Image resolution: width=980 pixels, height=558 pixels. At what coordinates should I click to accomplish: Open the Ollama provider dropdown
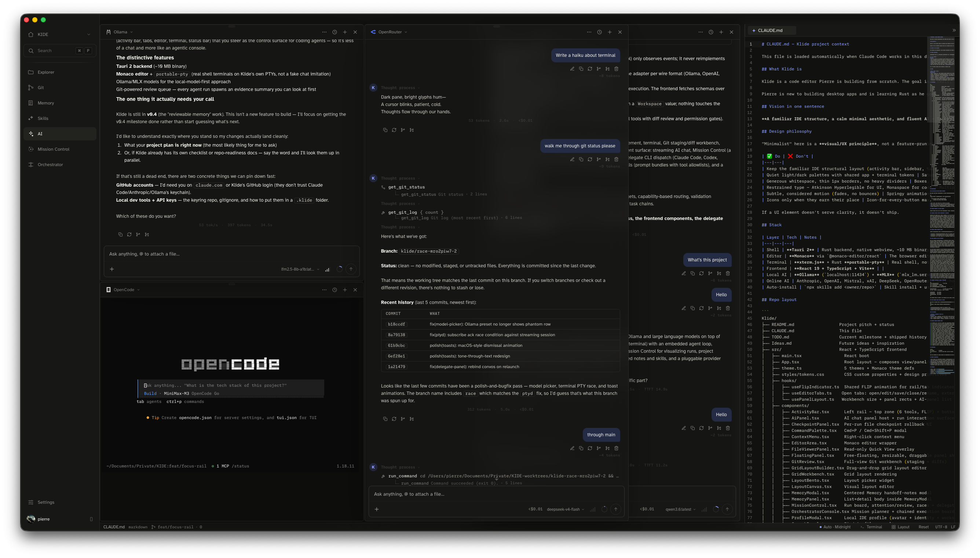coord(120,32)
